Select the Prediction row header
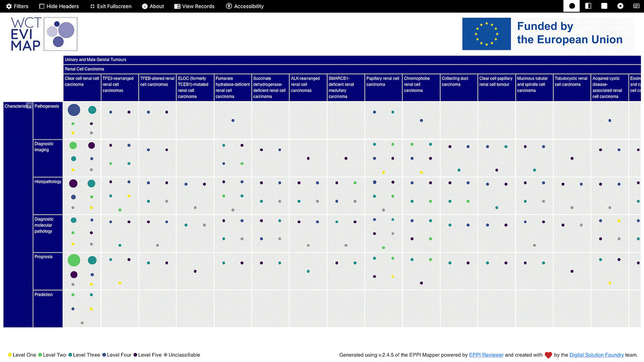 click(x=48, y=309)
